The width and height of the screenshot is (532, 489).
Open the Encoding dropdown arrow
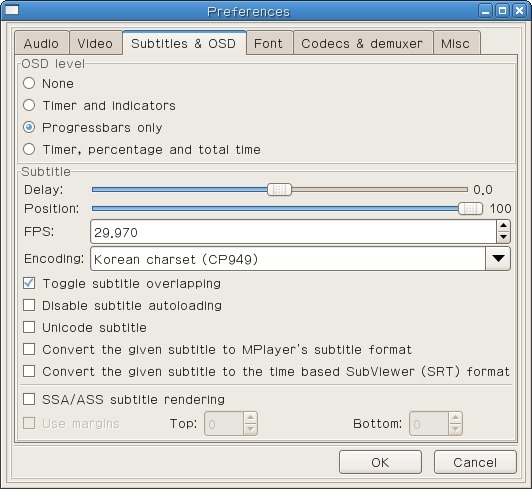498,259
